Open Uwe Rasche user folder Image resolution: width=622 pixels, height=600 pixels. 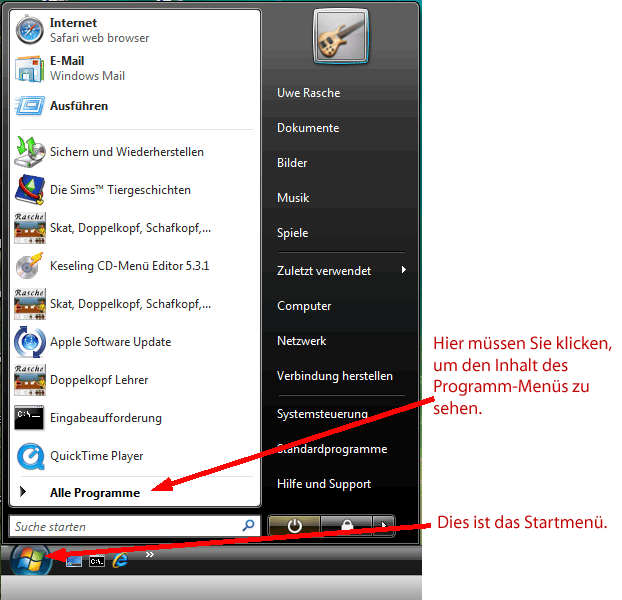(309, 93)
